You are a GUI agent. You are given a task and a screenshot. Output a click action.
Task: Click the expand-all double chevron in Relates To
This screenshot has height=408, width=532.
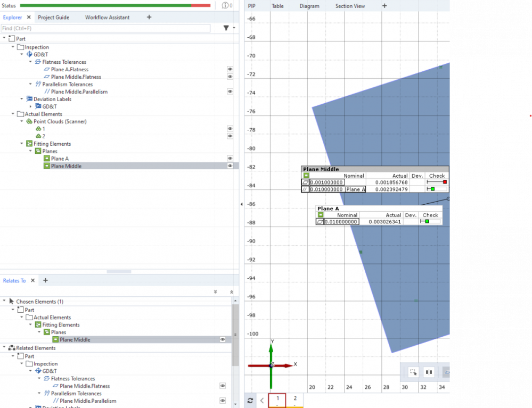coord(215,292)
